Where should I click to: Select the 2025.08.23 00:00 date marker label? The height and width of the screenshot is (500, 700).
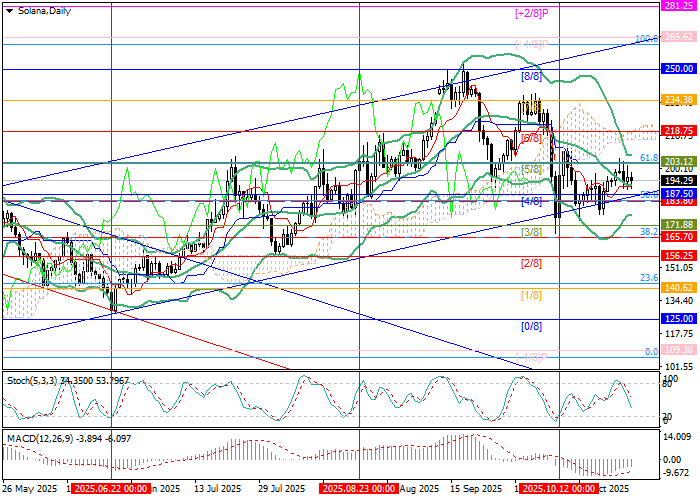tap(358, 489)
